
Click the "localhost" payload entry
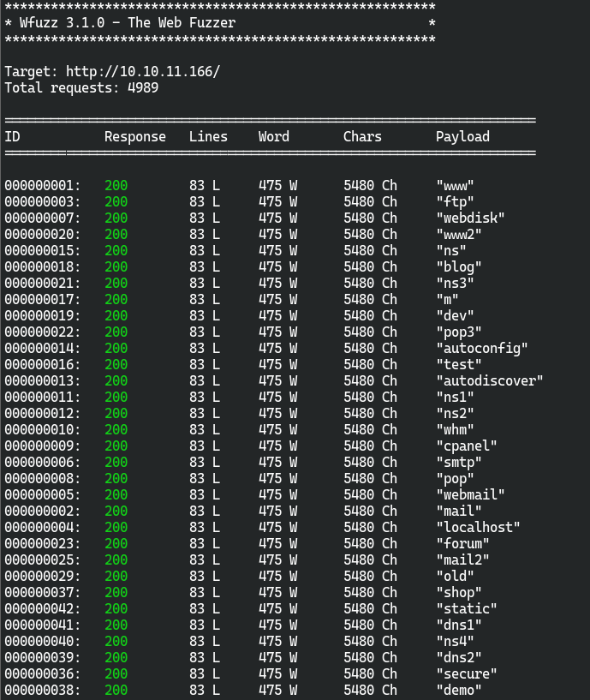point(478,527)
